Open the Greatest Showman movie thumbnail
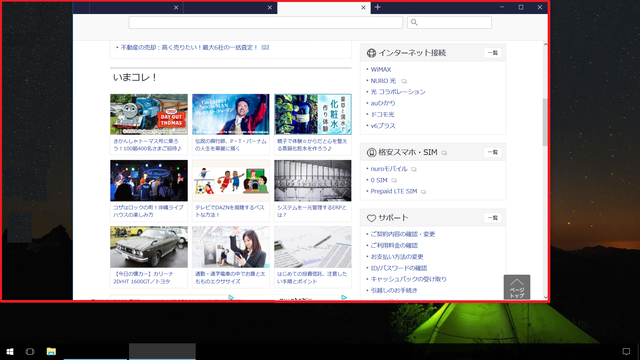Screen dimensions: 640x360 click(231, 114)
